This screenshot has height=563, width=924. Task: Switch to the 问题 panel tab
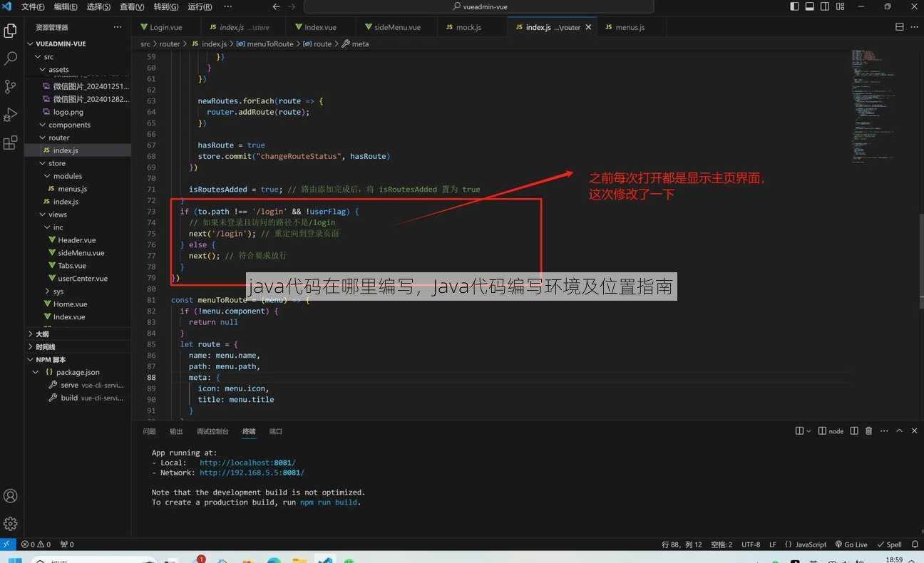(x=149, y=431)
